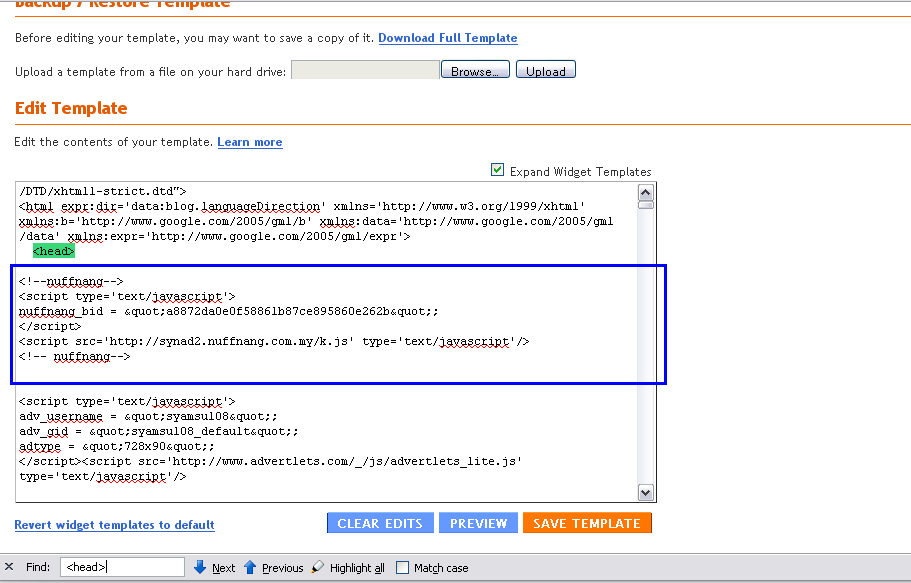The height and width of the screenshot is (583, 911).
Task: Click the adv_username code line
Action: 148,417
